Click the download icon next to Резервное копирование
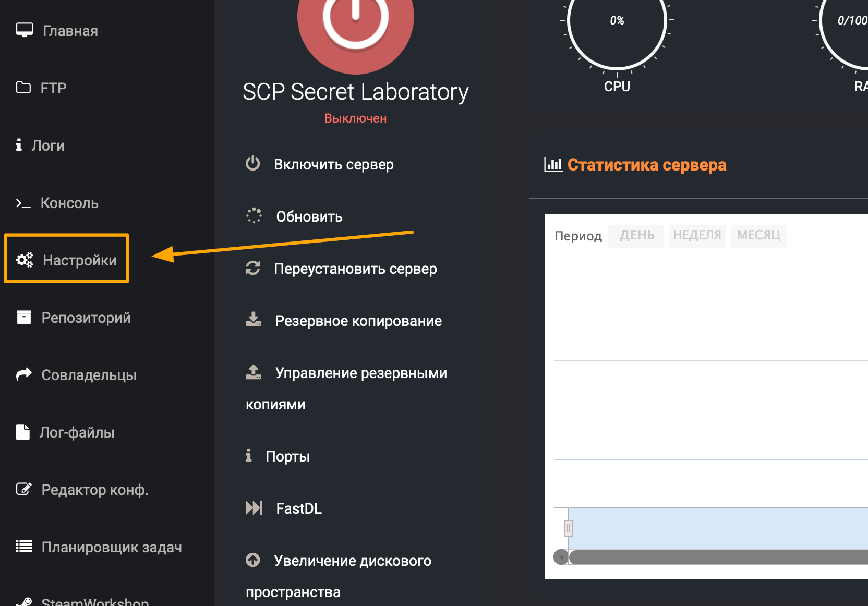Image resolution: width=868 pixels, height=606 pixels. tap(254, 320)
